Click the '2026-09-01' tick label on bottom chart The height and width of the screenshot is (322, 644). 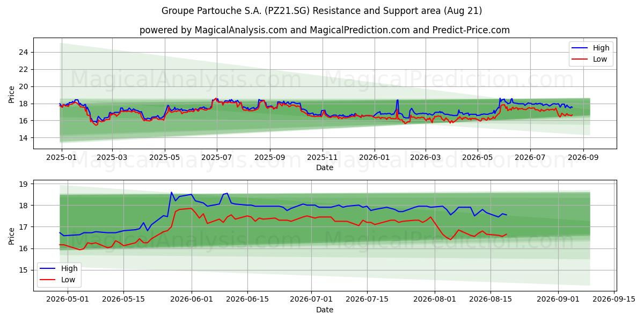(x=559, y=299)
